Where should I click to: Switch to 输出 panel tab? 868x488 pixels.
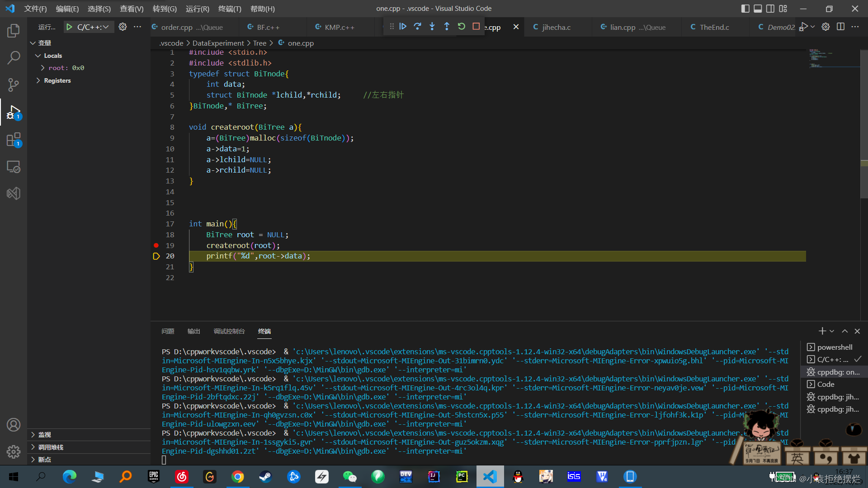(x=193, y=331)
